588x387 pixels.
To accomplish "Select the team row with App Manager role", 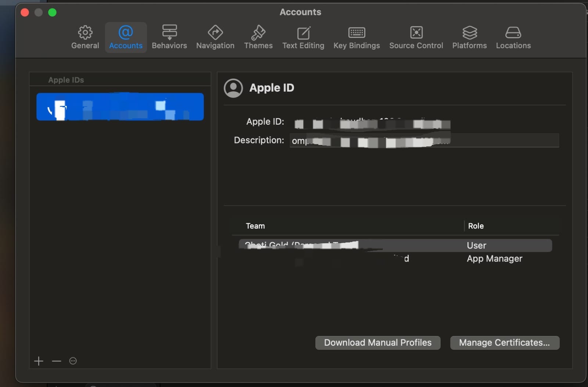I will (x=395, y=259).
